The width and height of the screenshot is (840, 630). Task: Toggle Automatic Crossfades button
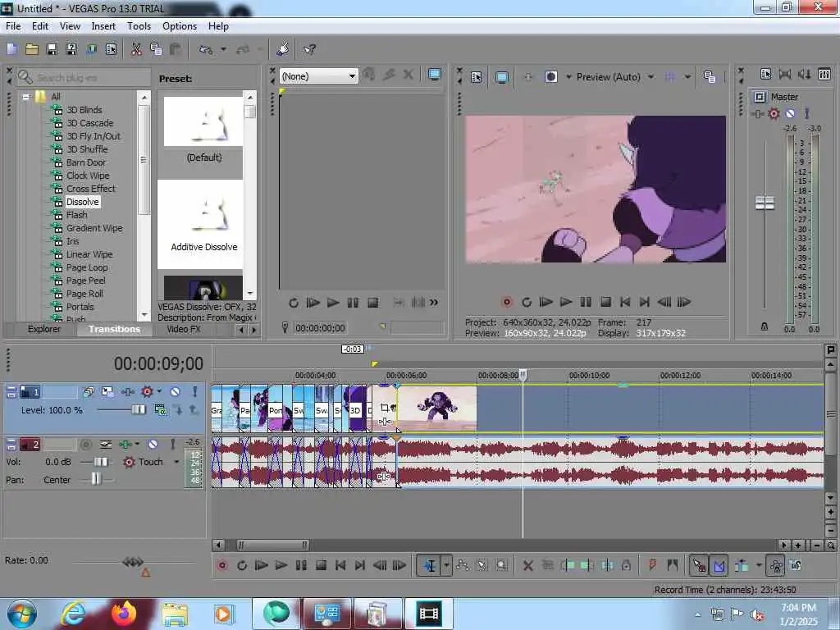(x=719, y=565)
